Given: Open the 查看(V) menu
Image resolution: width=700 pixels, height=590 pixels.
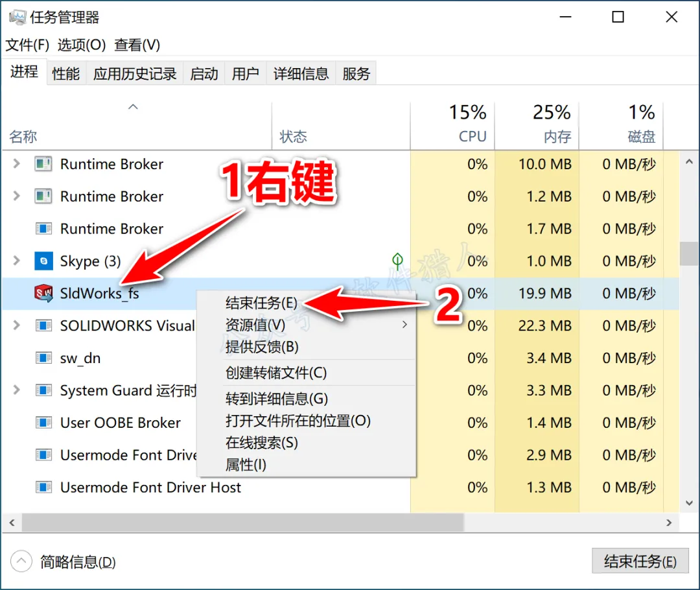Looking at the screenshot, I should click(x=137, y=45).
